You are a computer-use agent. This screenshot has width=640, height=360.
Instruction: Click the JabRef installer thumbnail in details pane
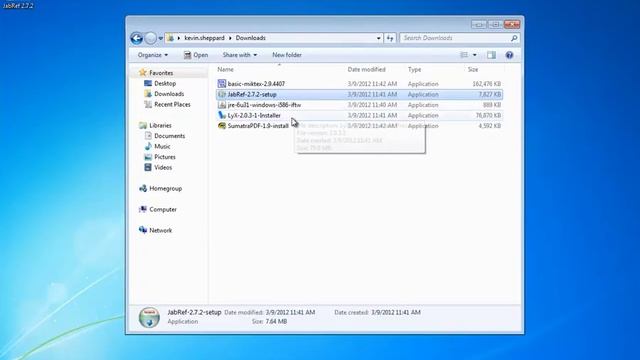pyautogui.click(x=149, y=317)
